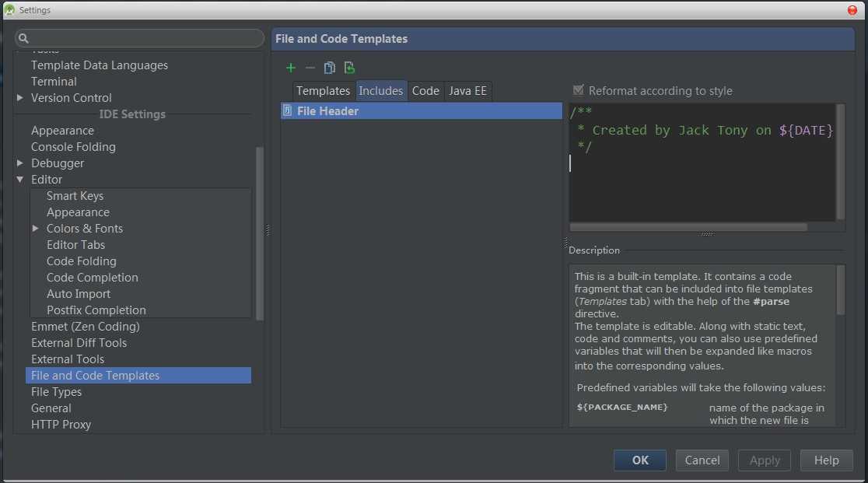Click the template editor horizontal scrollbar
This screenshot has height=483, width=868.
coord(688,227)
